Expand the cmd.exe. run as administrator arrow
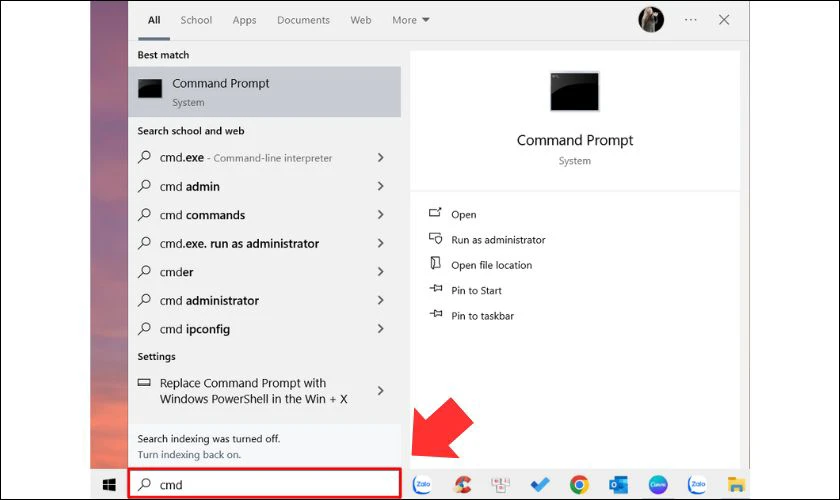 tap(380, 243)
